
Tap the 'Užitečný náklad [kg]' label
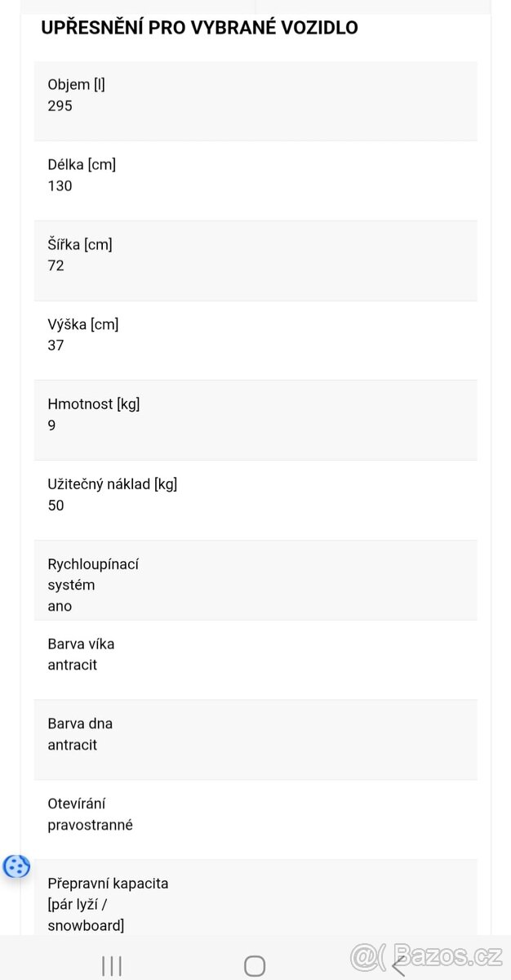tap(113, 483)
